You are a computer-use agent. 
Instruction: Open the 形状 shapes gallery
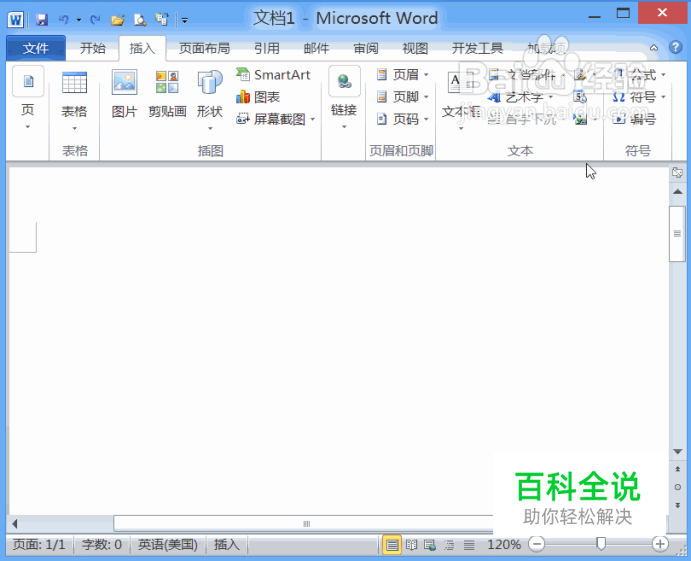click(210, 100)
